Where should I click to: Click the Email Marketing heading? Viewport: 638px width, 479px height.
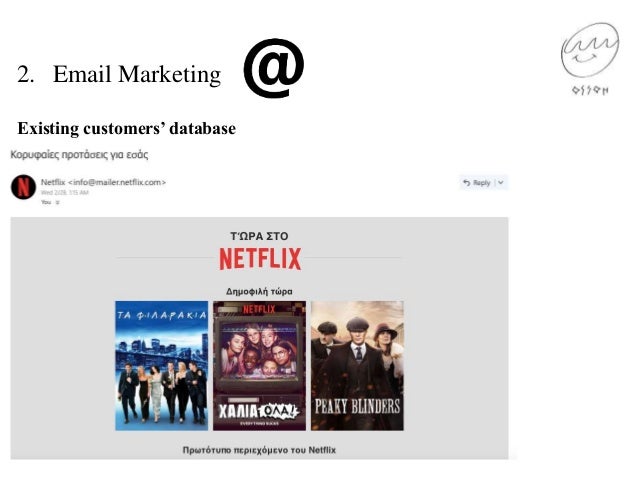pos(137,74)
